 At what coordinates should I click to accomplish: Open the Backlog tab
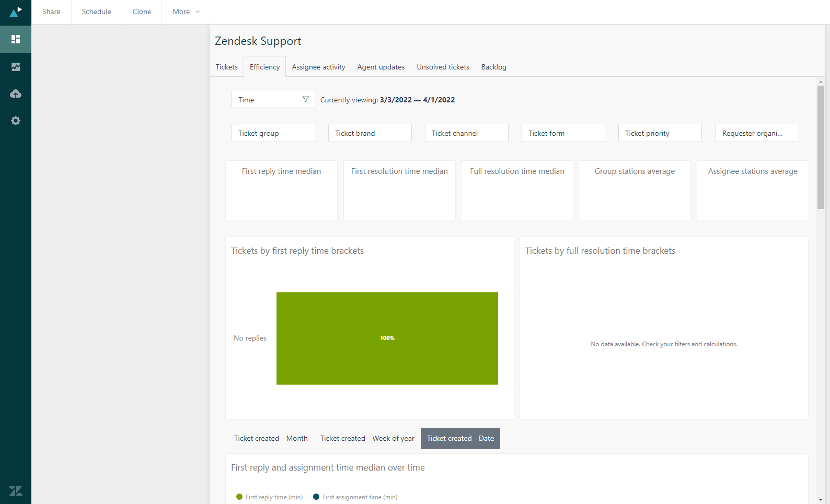point(494,67)
